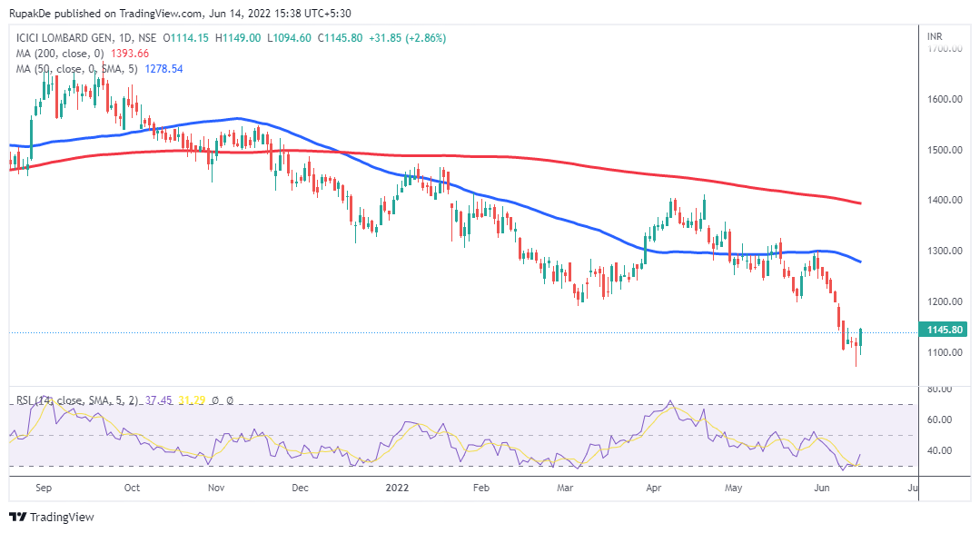
Task: Click the 1500.00 price axis label
Action: pyautogui.click(x=945, y=150)
